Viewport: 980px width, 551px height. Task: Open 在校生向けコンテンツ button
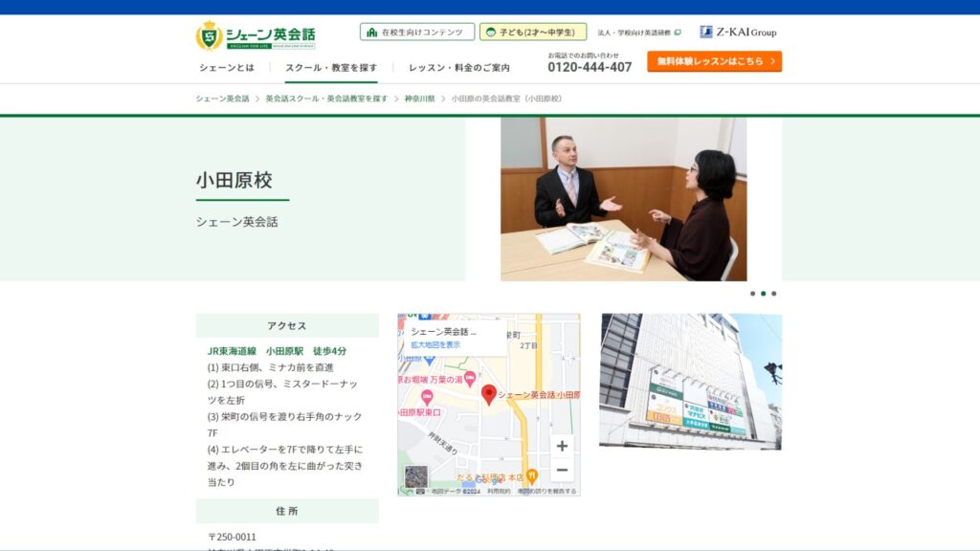click(x=417, y=32)
